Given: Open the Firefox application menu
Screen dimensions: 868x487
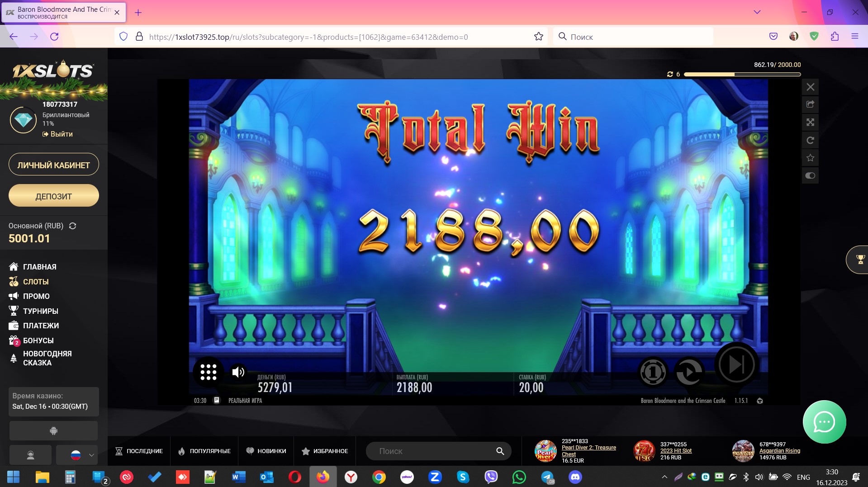Looking at the screenshot, I should 855,37.
